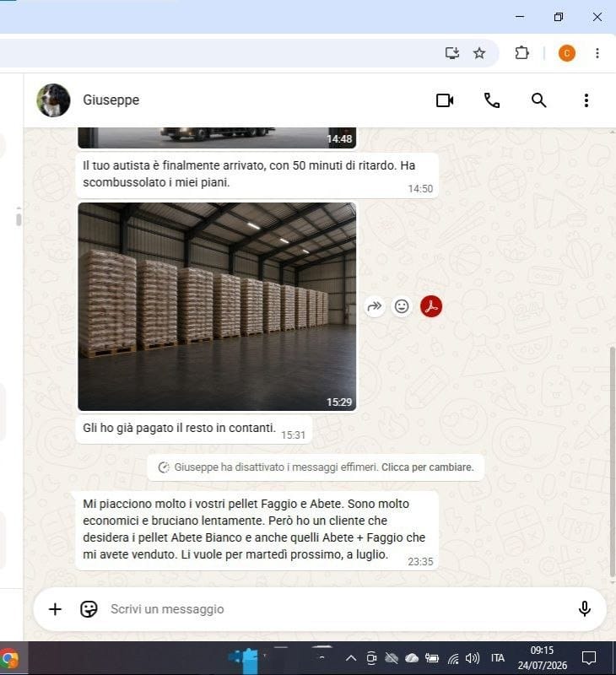Screen dimensions: 616x675
Task: Click 'Clicca per cambiare' in ephemeral notice
Action: click(x=428, y=467)
